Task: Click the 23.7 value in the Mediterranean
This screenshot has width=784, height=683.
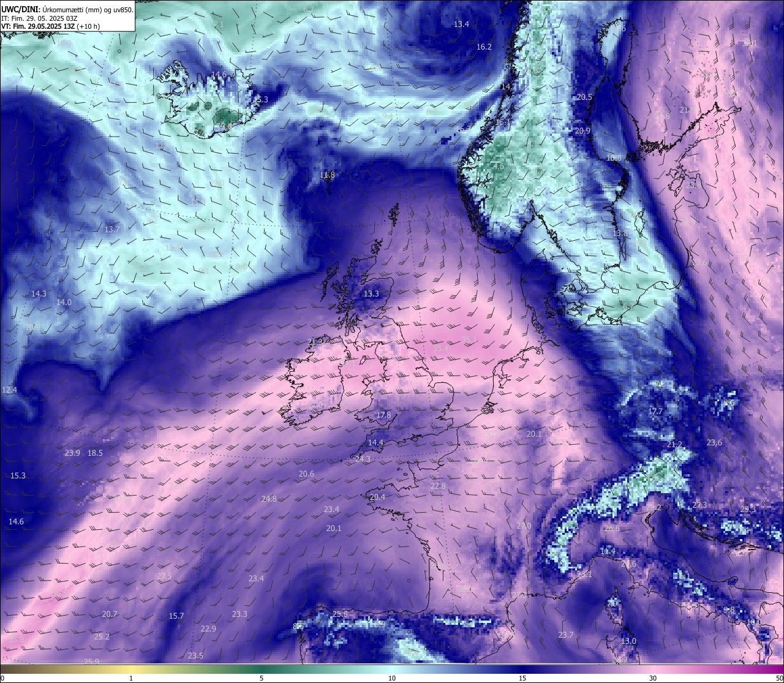Action: pos(565,635)
